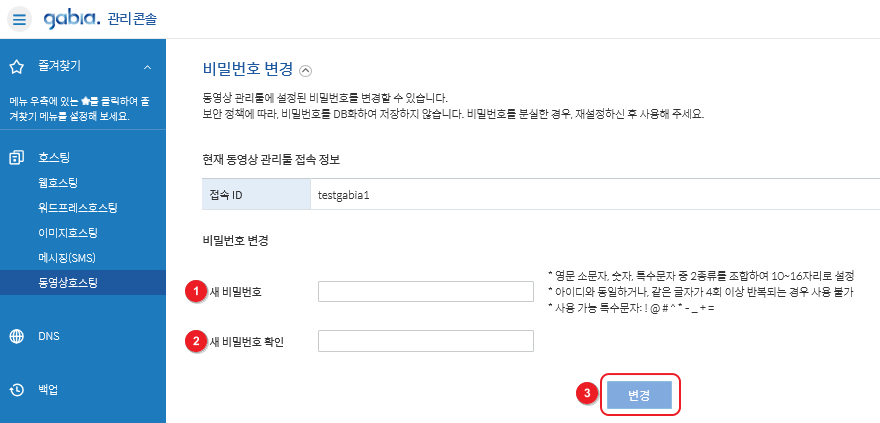Collapse the 비밀번호 변경 heading chevron

(305, 71)
